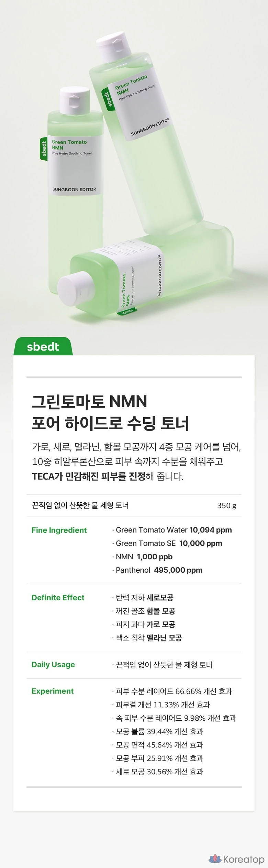Viewport: 268px width, 868px height.
Task: Click the Definite Effect section label
Action: (x=58, y=597)
